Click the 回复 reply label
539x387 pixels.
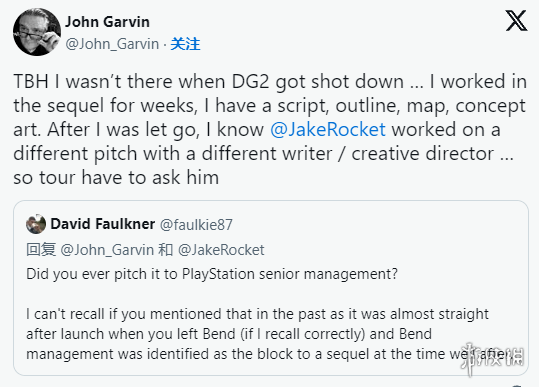pos(41,250)
